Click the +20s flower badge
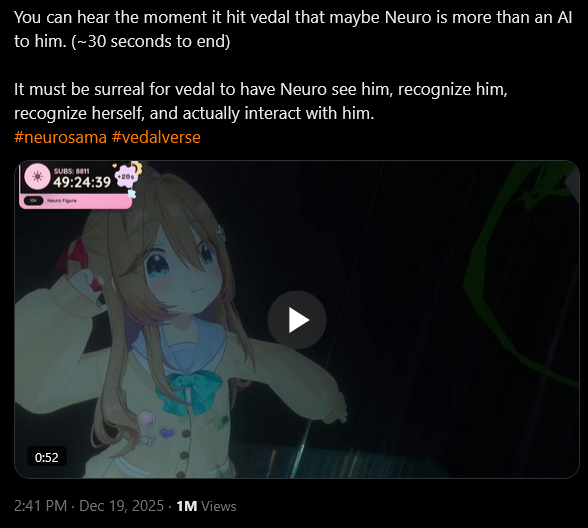The height and width of the screenshot is (528, 588). pos(126,176)
